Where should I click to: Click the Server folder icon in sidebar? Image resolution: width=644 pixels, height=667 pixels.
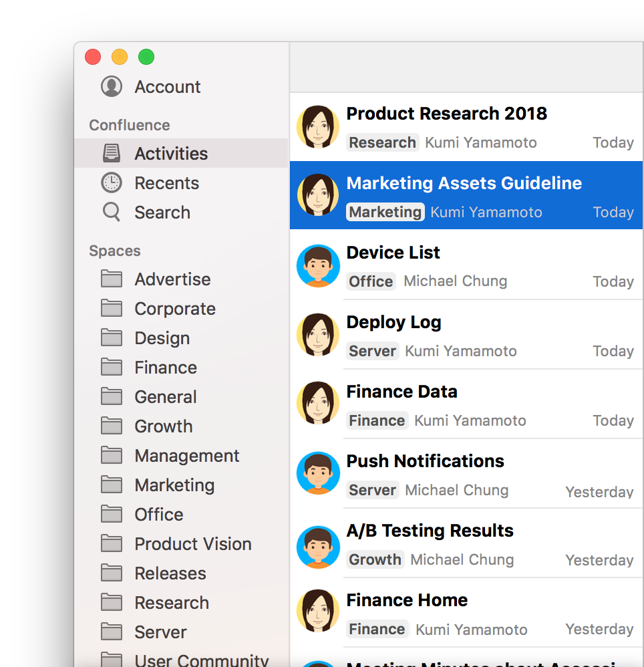(x=112, y=632)
